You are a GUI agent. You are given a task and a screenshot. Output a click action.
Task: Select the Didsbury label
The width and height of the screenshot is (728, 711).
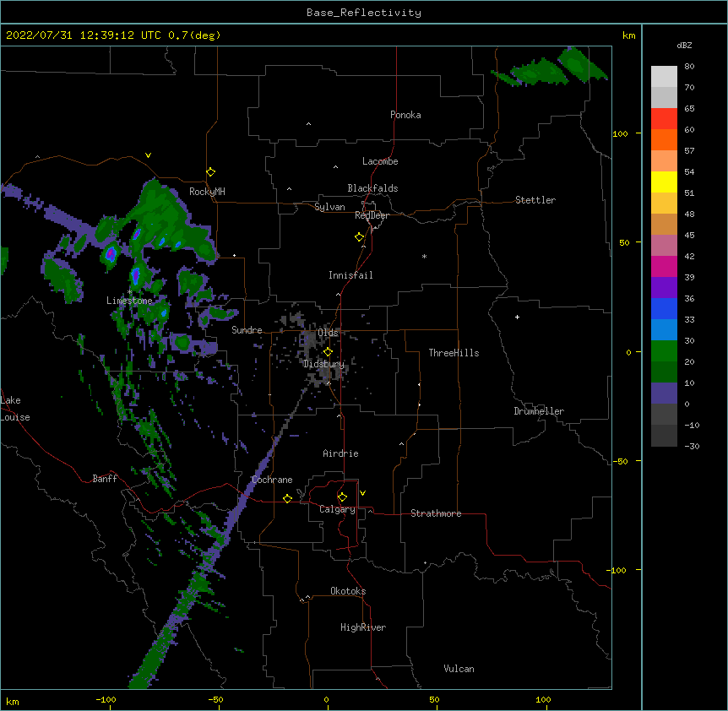pos(324,364)
